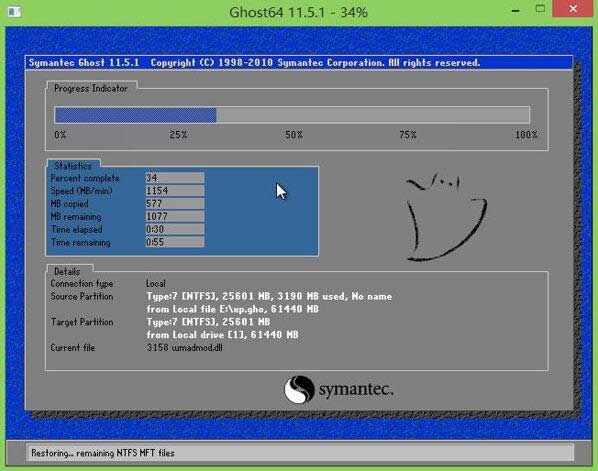The image size is (598, 471).
Task: Click the MB copied value field
Action: (x=175, y=204)
